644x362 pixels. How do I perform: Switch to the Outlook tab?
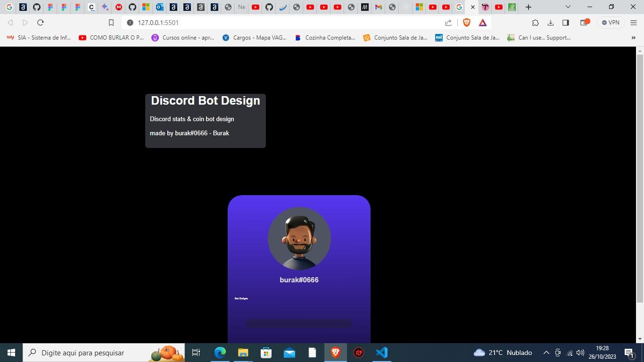pyautogui.click(x=160, y=7)
